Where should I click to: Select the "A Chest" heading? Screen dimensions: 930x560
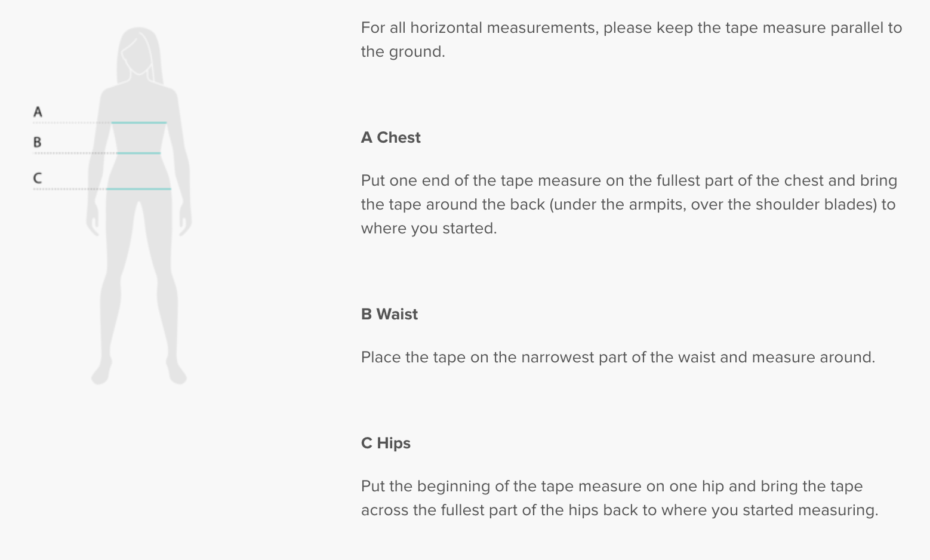390,137
